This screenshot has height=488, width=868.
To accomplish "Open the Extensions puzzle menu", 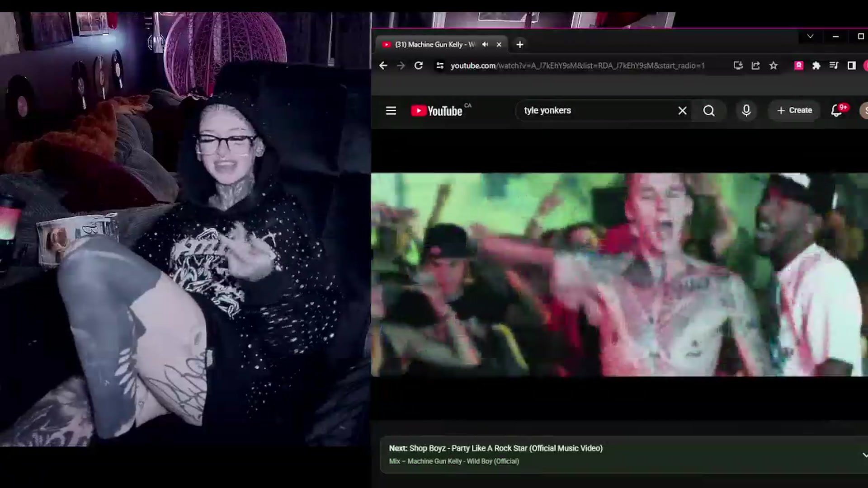I will click(x=816, y=66).
